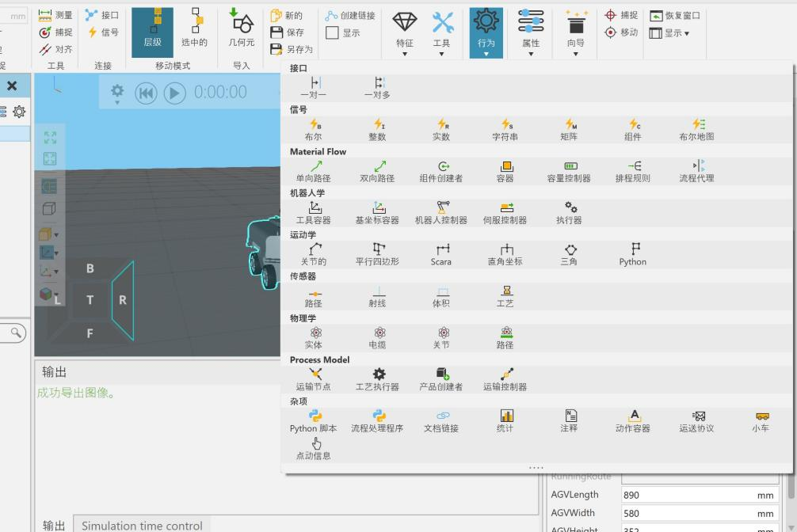Viewport: 797px width, 532px height.
Task: Open the 工具 dropdown menu
Action: [441, 36]
